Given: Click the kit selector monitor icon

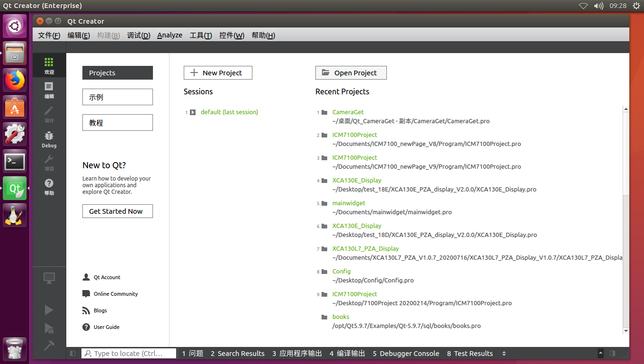Looking at the screenshot, I should 49,278.
